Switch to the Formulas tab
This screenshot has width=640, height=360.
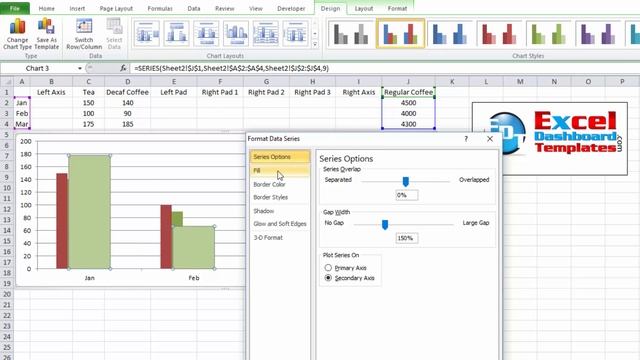pyautogui.click(x=160, y=8)
